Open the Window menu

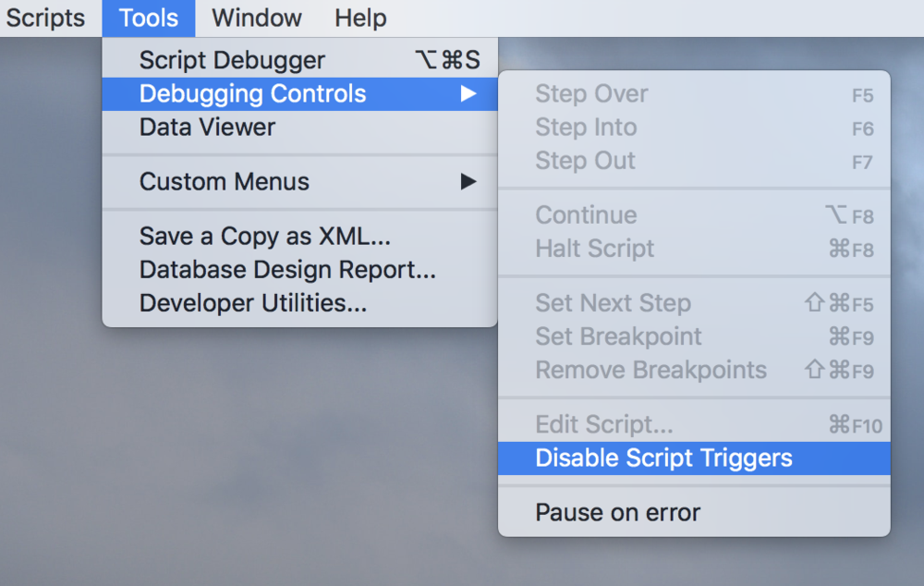coord(256,18)
